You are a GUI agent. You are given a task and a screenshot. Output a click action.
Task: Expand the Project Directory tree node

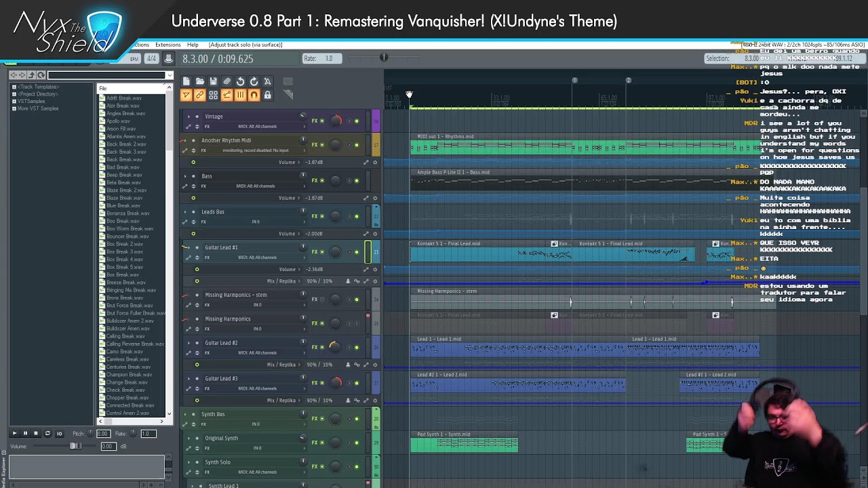pos(14,94)
